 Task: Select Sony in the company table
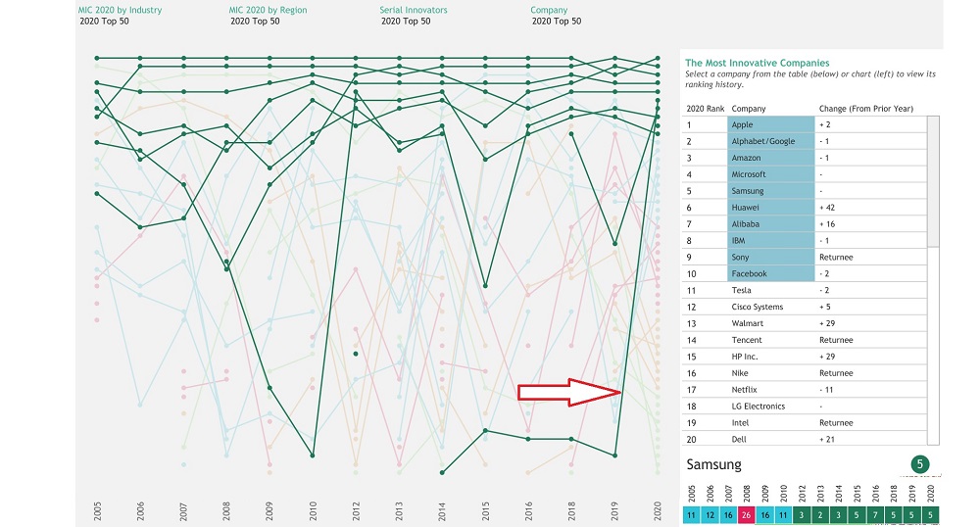coord(770,257)
